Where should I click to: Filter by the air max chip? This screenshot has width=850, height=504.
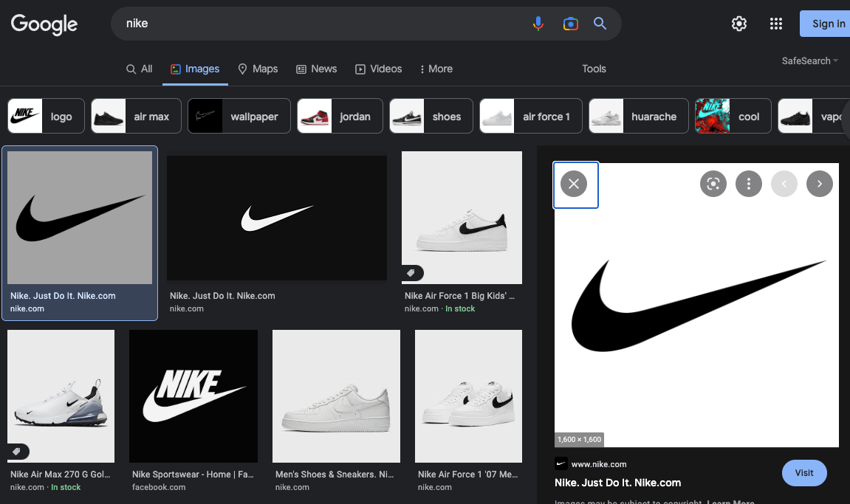tap(136, 116)
